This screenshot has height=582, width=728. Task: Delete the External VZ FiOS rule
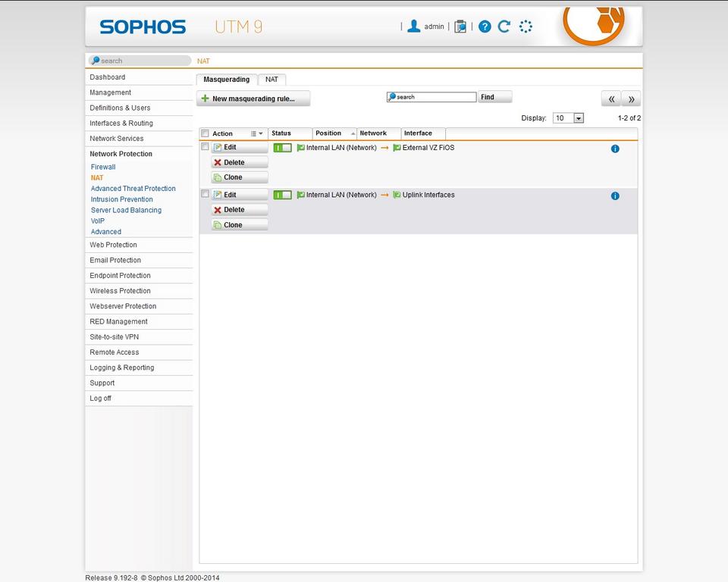coord(240,162)
